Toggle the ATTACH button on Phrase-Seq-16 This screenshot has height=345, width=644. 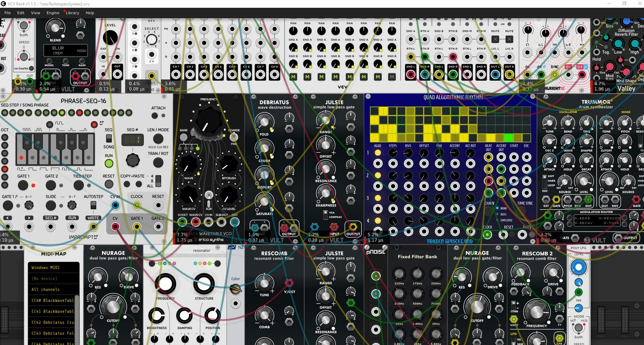[x=155, y=116]
